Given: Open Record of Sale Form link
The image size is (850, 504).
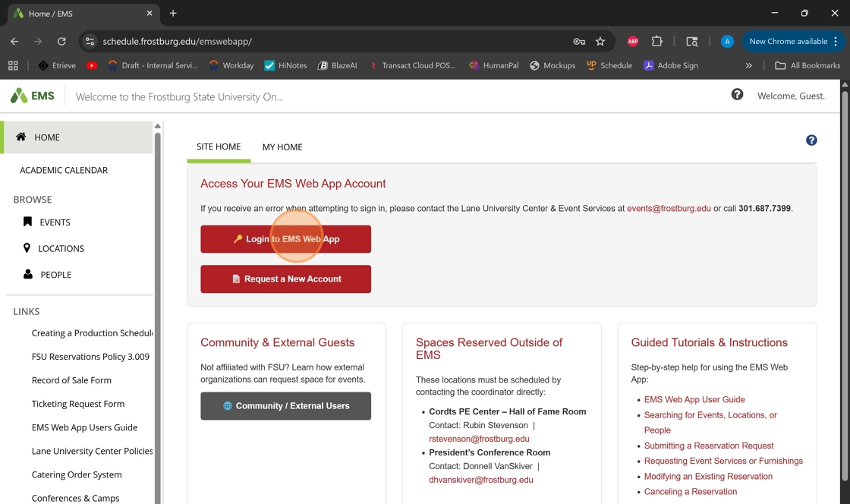Looking at the screenshot, I should click(x=71, y=380).
